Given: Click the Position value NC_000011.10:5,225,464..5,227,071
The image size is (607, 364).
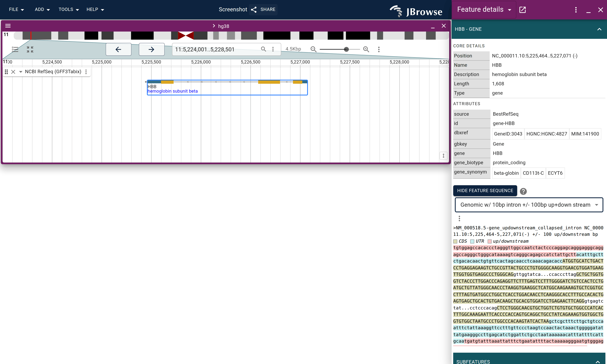Looking at the screenshot, I should [x=534, y=56].
